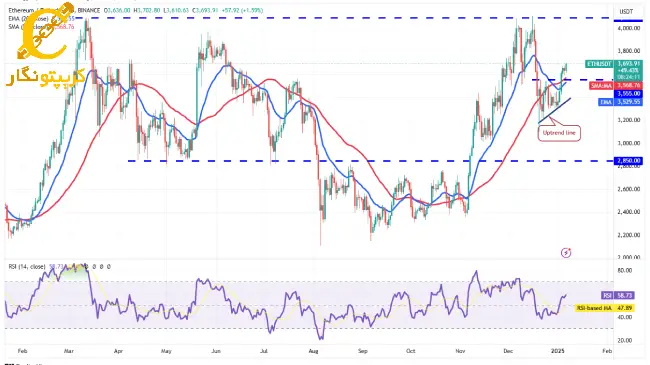This screenshot has width=650, height=365.
Task: Click the 3,555.00 blue price tag
Action: (x=629, y=94)
